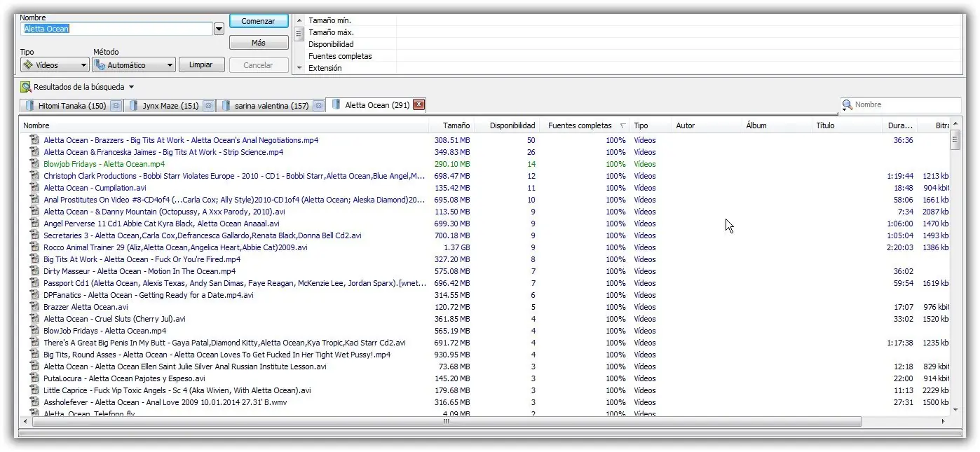980x452 pixels.
Task: Click the file icon of the 120.72 MB row
Action: pyautogui.click(x=34, y=307)
